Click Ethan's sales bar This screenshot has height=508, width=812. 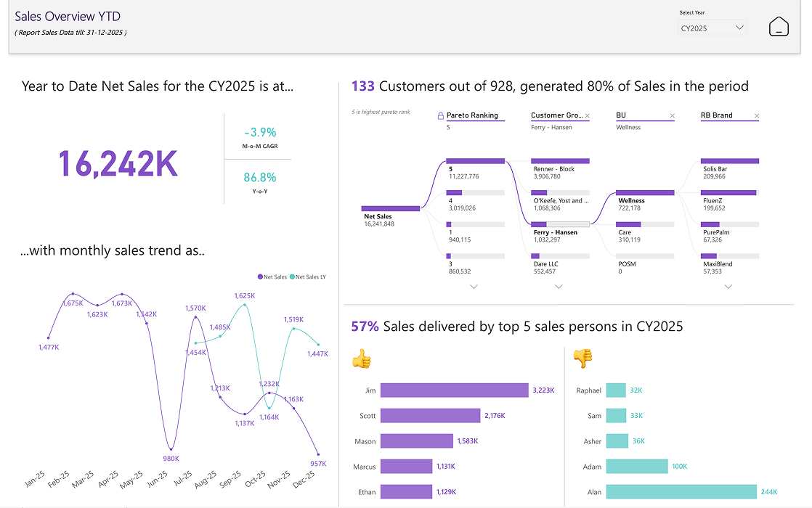[407, 491]
